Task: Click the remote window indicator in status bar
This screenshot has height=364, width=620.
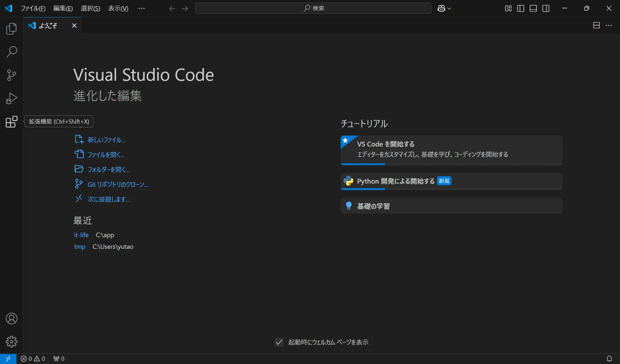Action: pos(8,359)
